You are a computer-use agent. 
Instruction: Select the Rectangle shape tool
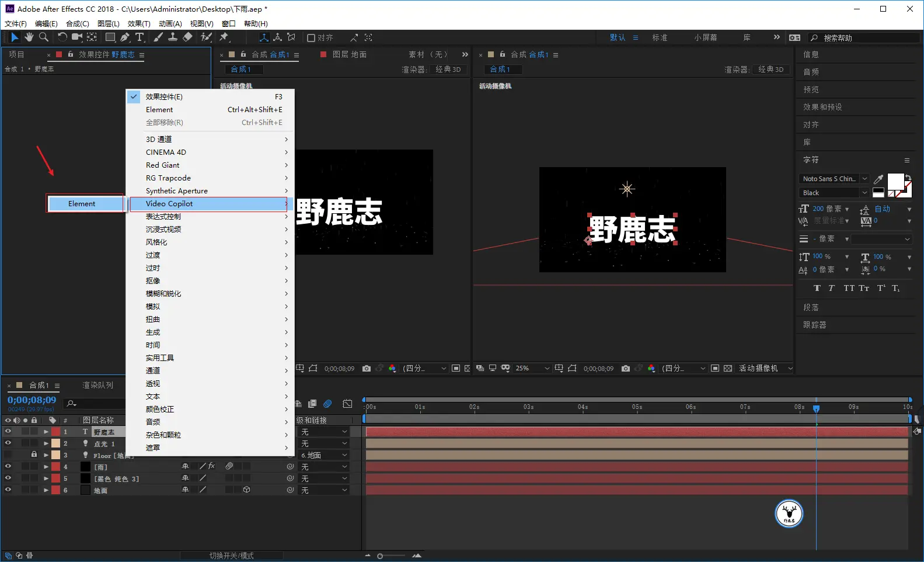[x=110, y=37]
